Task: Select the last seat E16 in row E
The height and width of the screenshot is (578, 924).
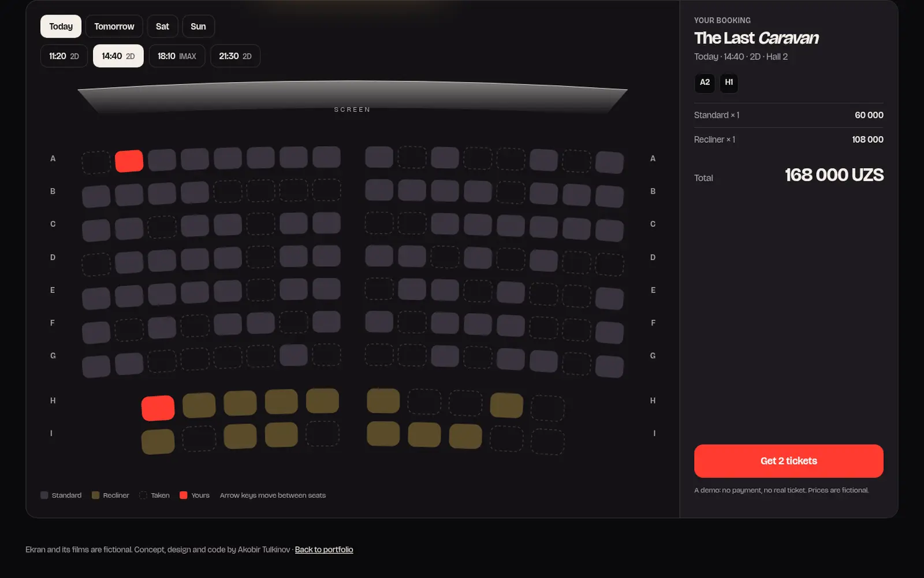Action: point(609,298)
